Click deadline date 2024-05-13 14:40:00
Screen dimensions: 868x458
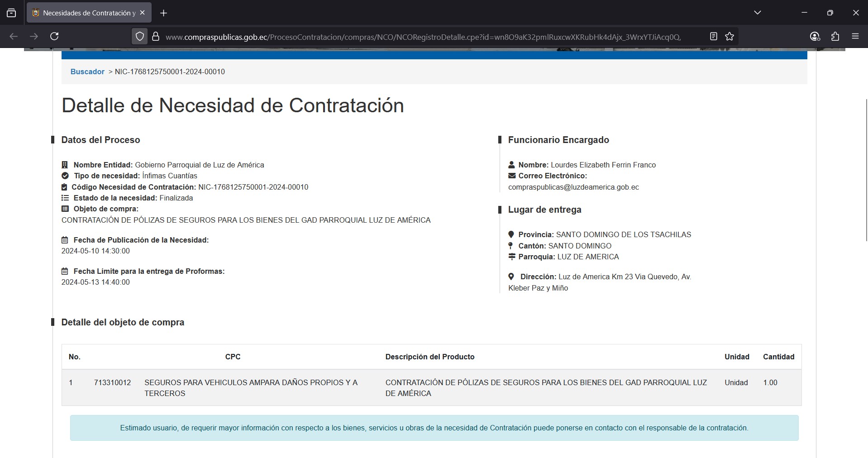click(x=95, y=282)
